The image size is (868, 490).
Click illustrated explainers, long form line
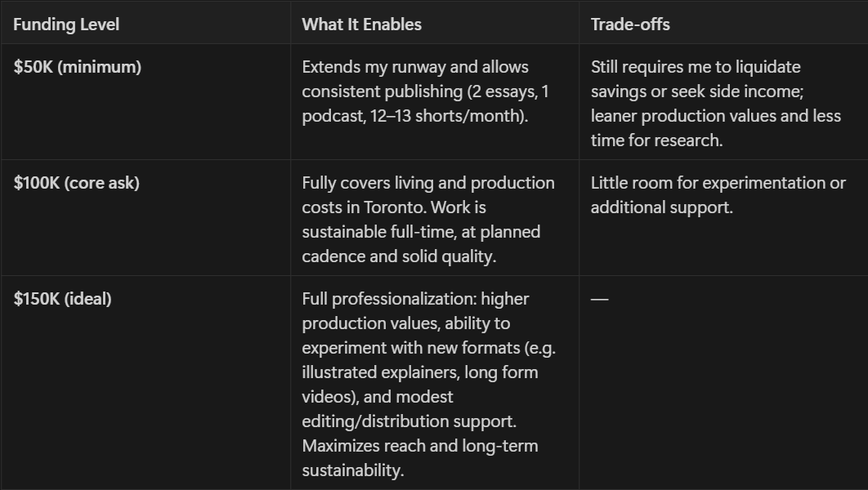[419, 372]
